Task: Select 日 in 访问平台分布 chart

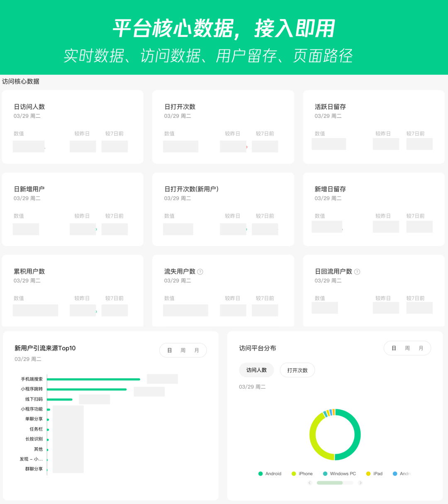Action: (394, 348)
